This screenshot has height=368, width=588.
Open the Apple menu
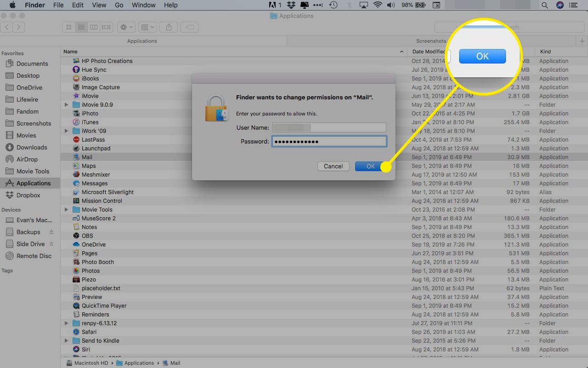coord(12,5)
